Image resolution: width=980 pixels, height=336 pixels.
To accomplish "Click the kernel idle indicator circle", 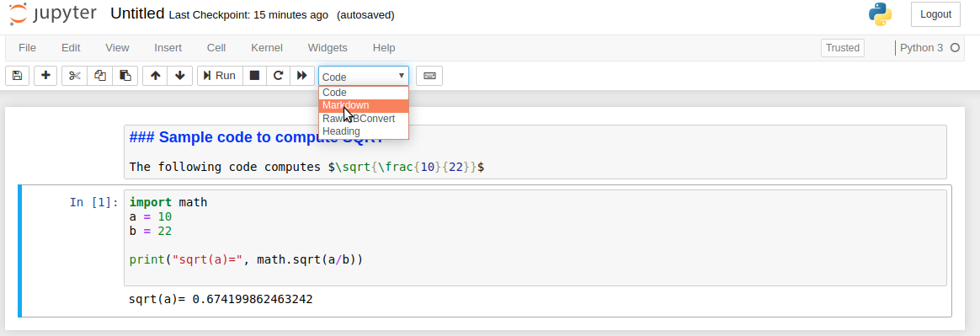I will tap(955, 47).
